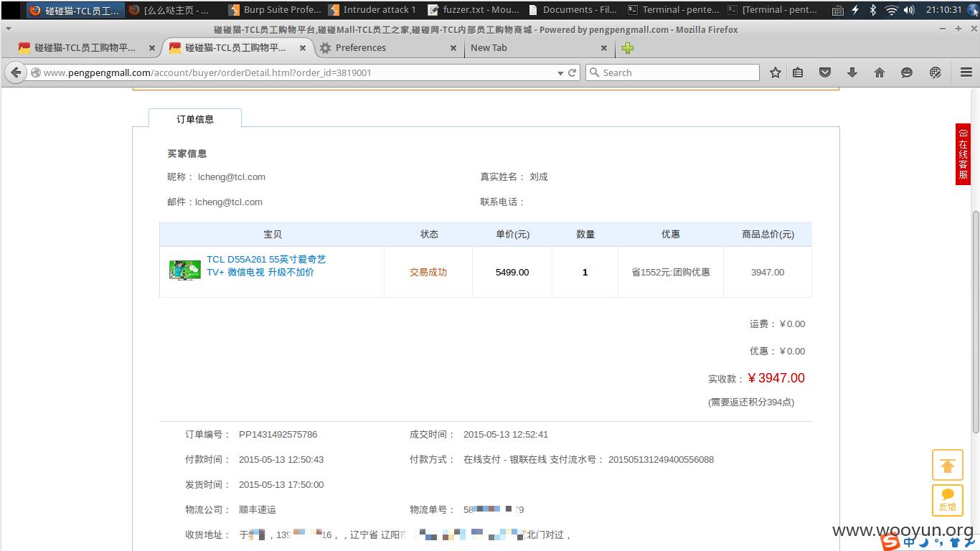Close the Preferences tab
The width and height of the screenshot is (980, 551).
(x=453, y=48)
